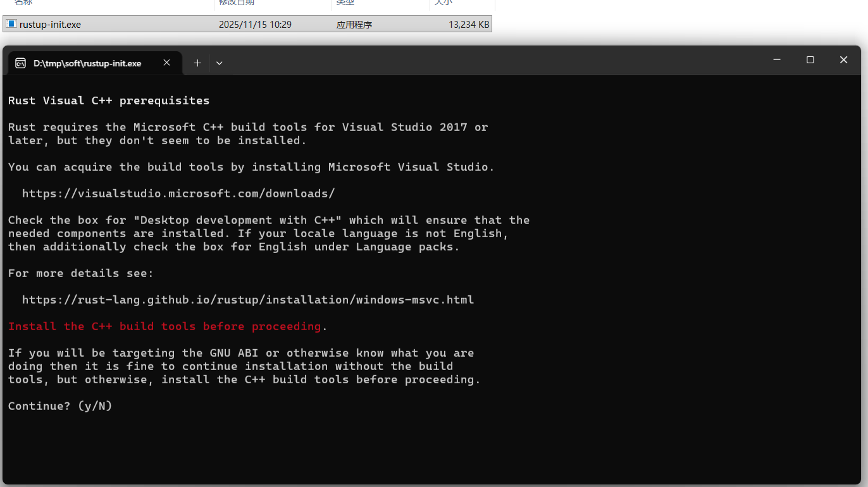
Task: Maximize the terminal window
Action: pyautogui.click(x=810, y=60)
